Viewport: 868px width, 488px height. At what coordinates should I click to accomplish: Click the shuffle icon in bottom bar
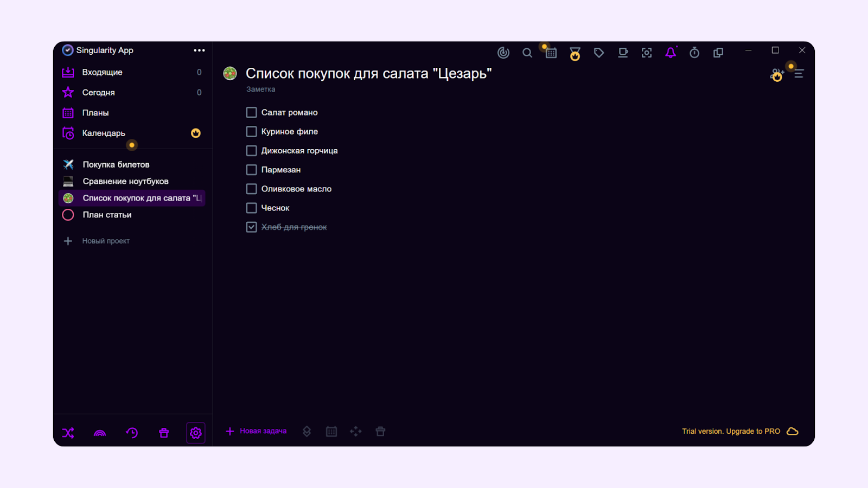[68, 433]
